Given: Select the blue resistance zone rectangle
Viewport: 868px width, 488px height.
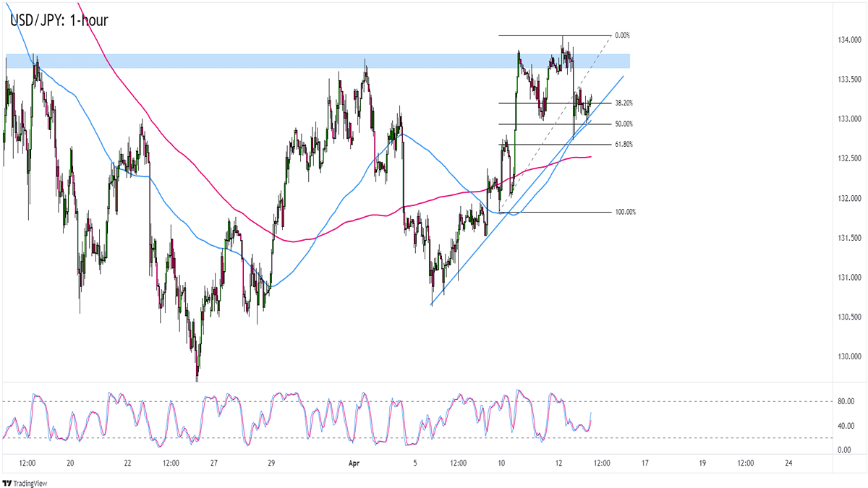Looking at the screenshot, I should [318, 61].
